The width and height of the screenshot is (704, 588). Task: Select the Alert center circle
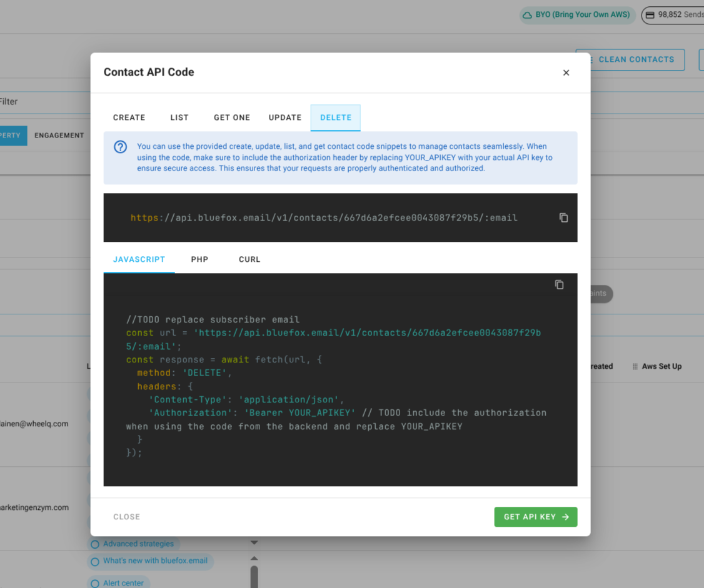click(94, 582)
